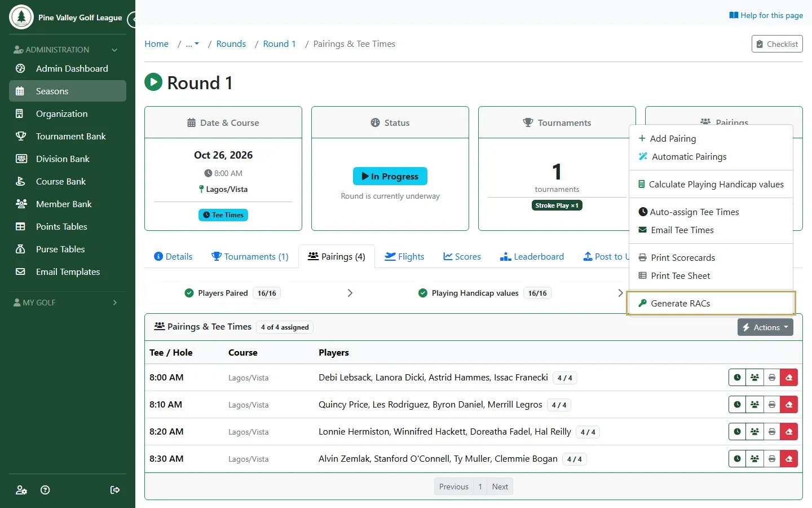The height and width of the screenshot is (508, 812).
Task: Open the Help for this page link
Action: point(766,15)
